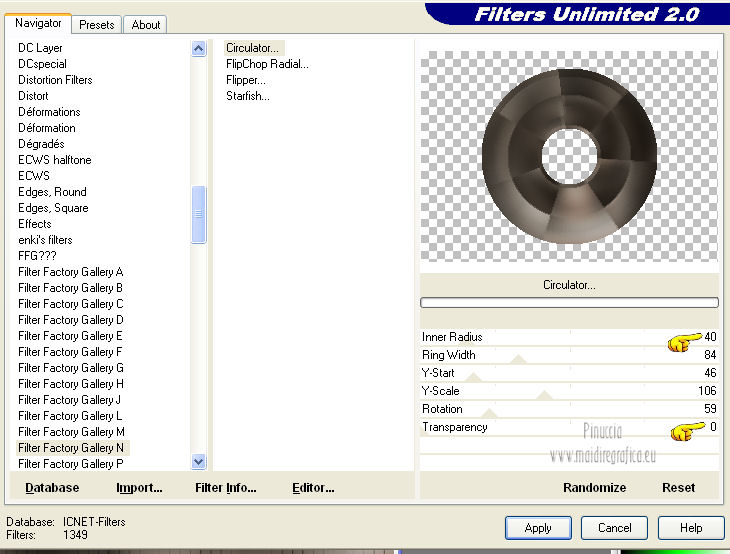This screenshot has width=730, height=554.
Task: Show Filter Info
Action: click(x=225, y=488)
